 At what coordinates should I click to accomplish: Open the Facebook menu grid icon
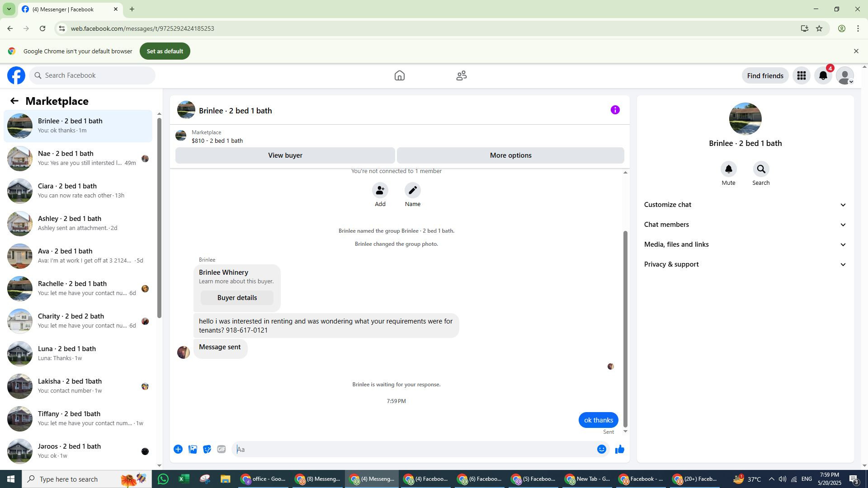(801, 76)
